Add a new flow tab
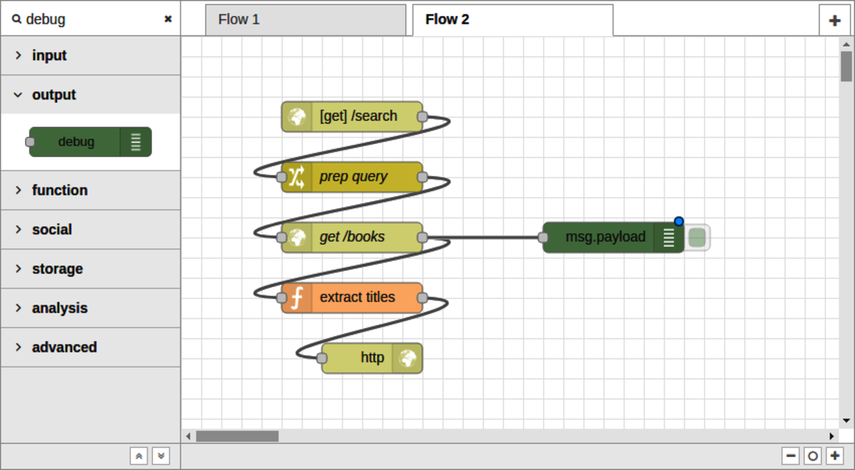Image resolution: width=855 pixels, height=470 pixels. pos(834,20)
